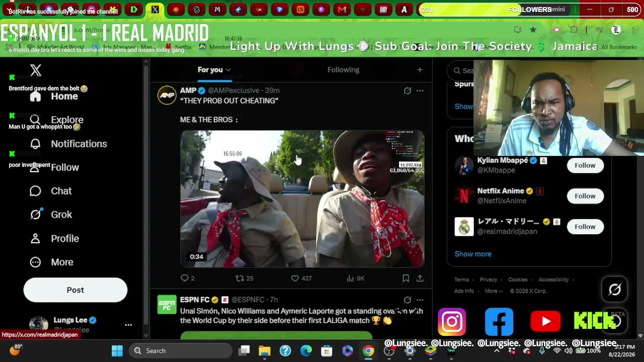Open Google Chrome from the taskbar
This screenshot has width=644, height=362.
coord(368,351)
